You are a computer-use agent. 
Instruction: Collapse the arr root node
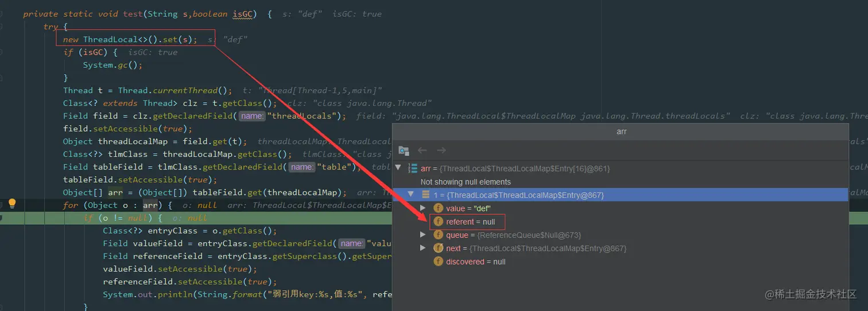tap(398, 168)
